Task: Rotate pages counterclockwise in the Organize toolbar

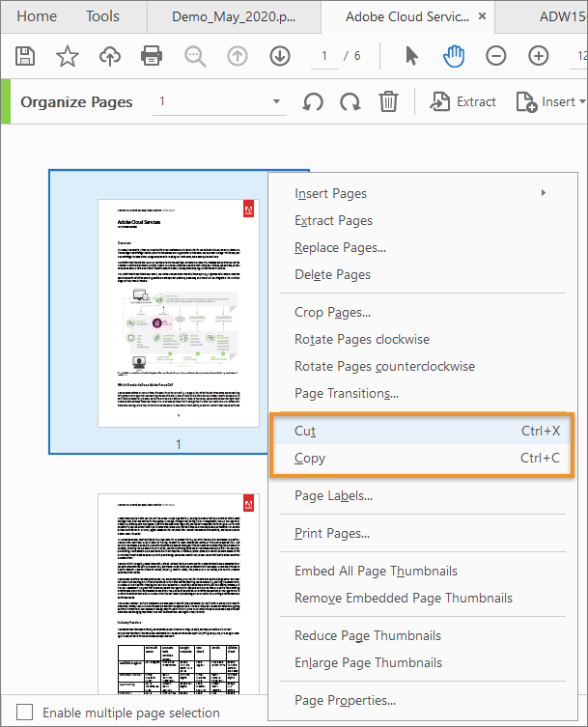Action: click(x=313, y=101)
